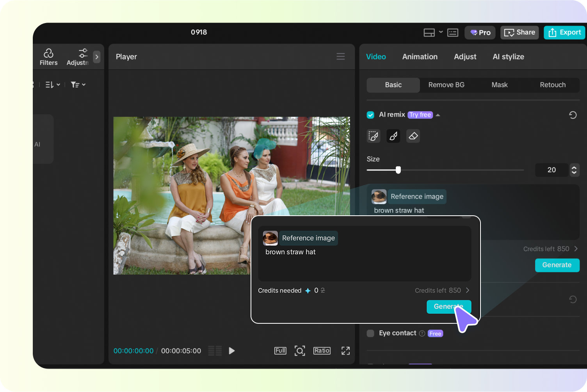Switch to the Animation tab

point(420,57)
